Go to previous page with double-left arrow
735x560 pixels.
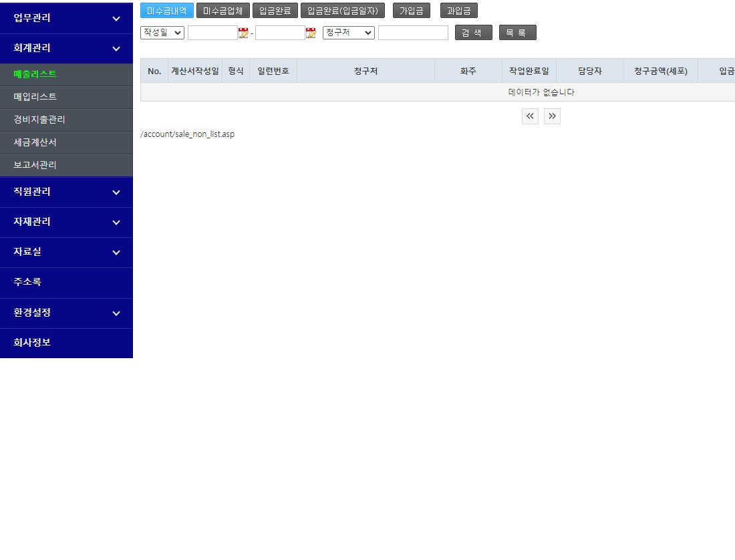(530, 116)
